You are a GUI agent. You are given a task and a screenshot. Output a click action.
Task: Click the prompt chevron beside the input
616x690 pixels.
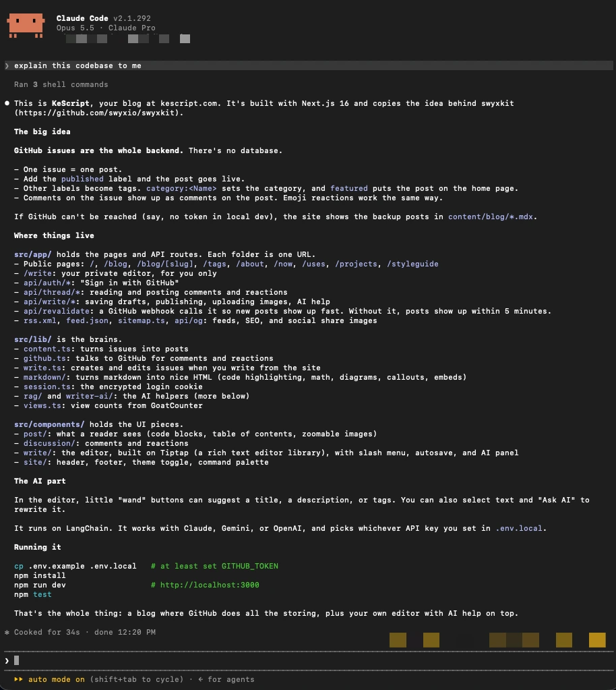(x=7, y=660)
